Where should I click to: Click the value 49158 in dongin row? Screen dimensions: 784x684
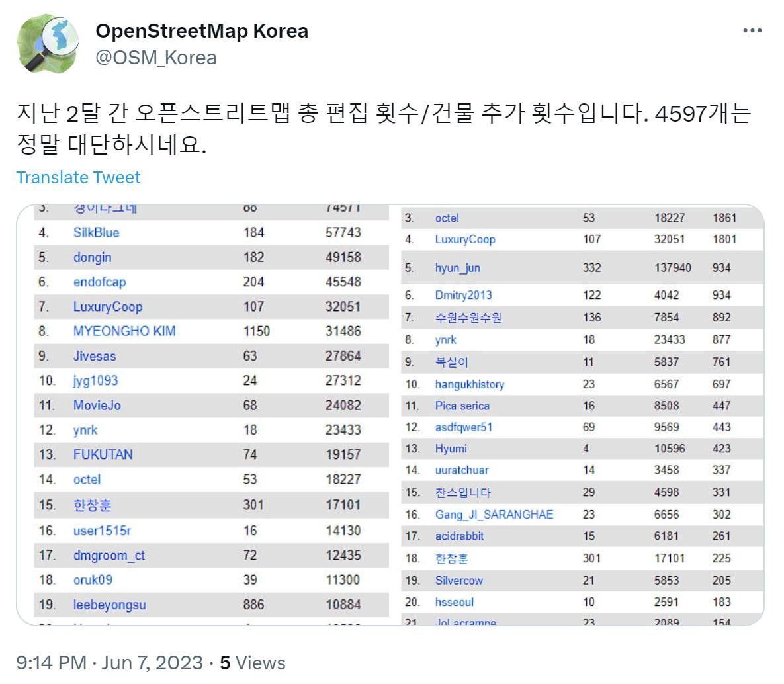click(x=343, y=257)
